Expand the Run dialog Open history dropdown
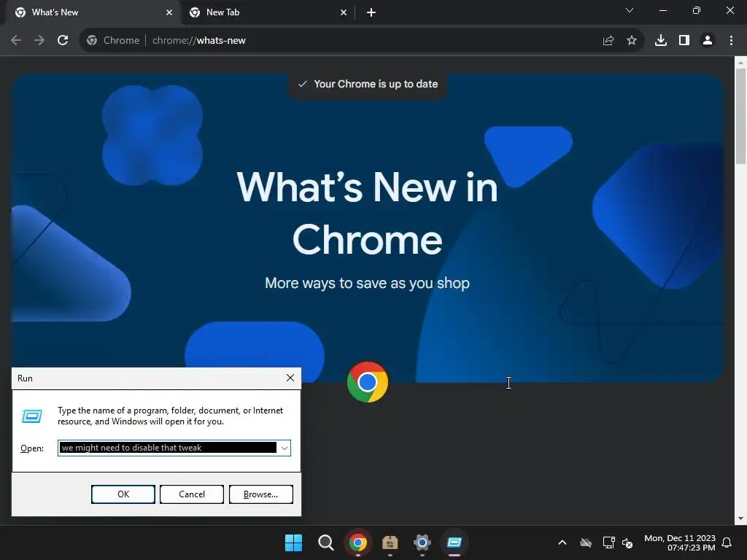Screen dimensions: 747x560 (285, 448)
